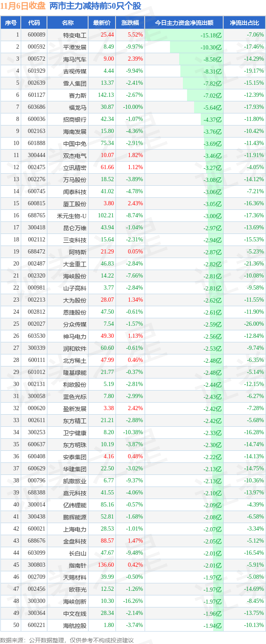Screen dimensions: 266x644
Task: Select stock name 昆仑万维
Action: tap(75, 228)
